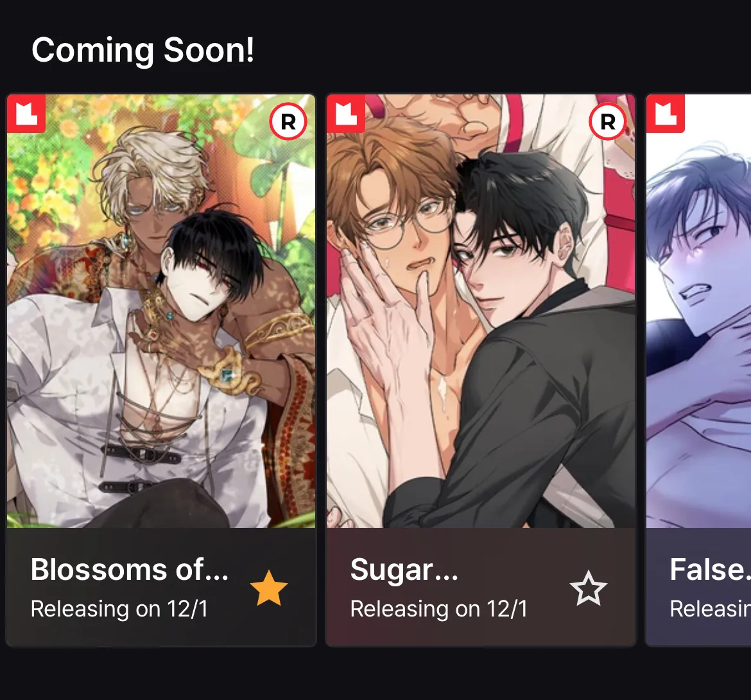Click the red logo badge on False cover
This screenshot has height=700, width=751.
(665, 114)
